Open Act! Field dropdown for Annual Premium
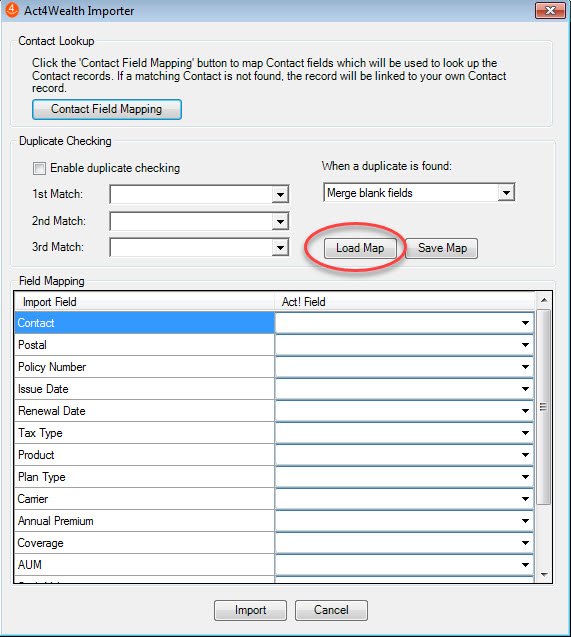Viewport: 571px width, 637px height. pyautogui.click(x=525, y=521)
